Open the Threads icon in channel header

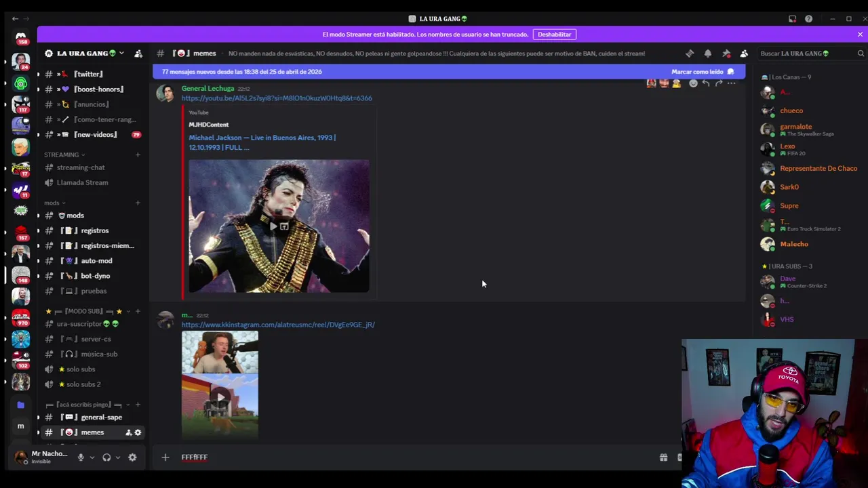click(x=690, y=54)
